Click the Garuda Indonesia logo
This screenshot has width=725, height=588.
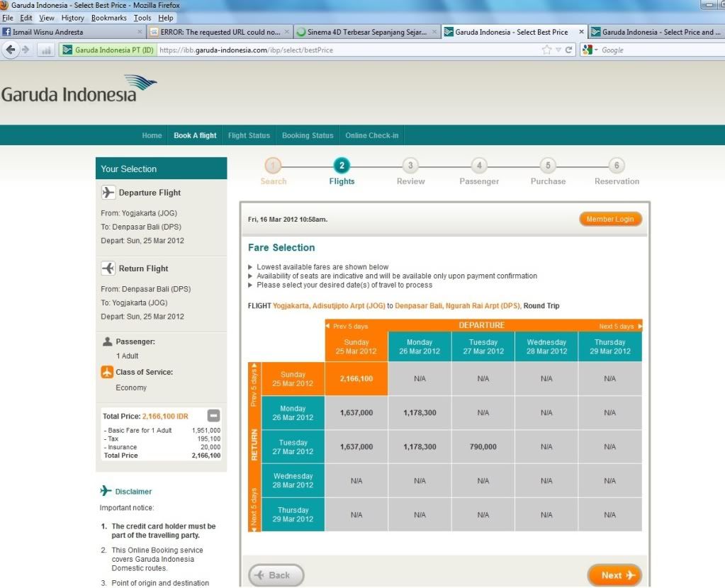79,89
